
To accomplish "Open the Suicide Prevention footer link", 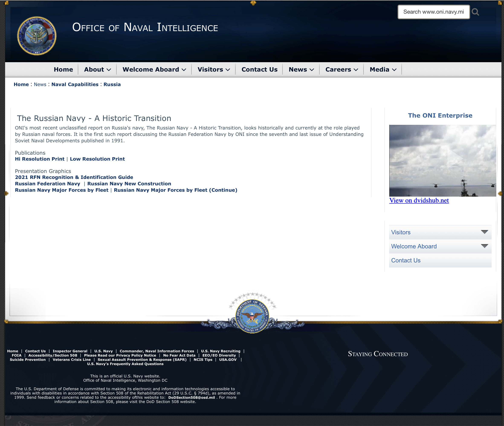I will tap(28, 360).
